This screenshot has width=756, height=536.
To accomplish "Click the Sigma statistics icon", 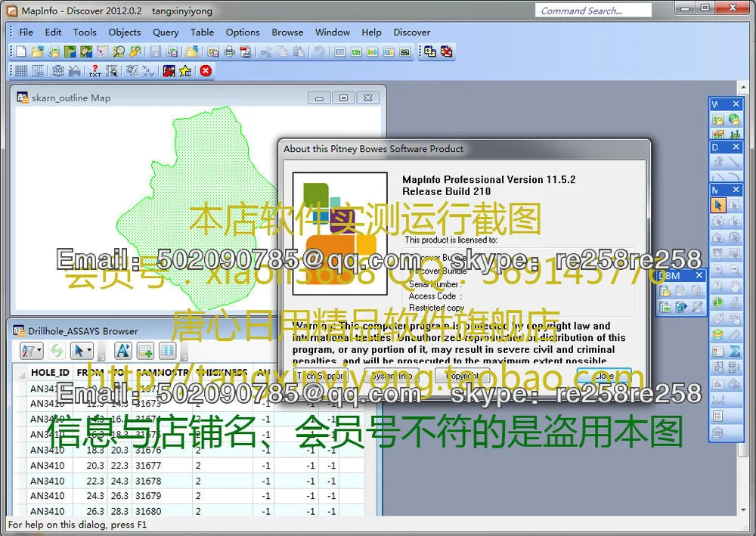I will [x=734, y=352].
